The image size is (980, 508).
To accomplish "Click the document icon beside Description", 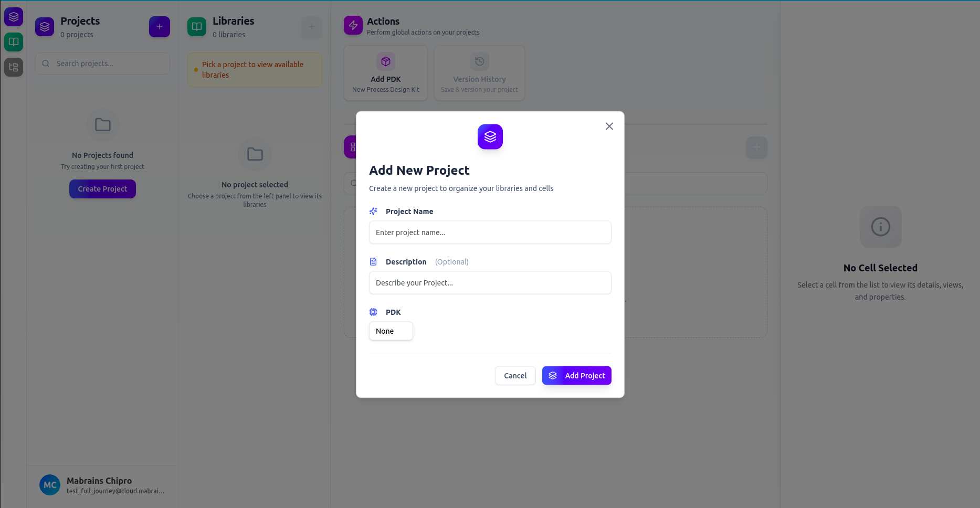I will 373,261.
